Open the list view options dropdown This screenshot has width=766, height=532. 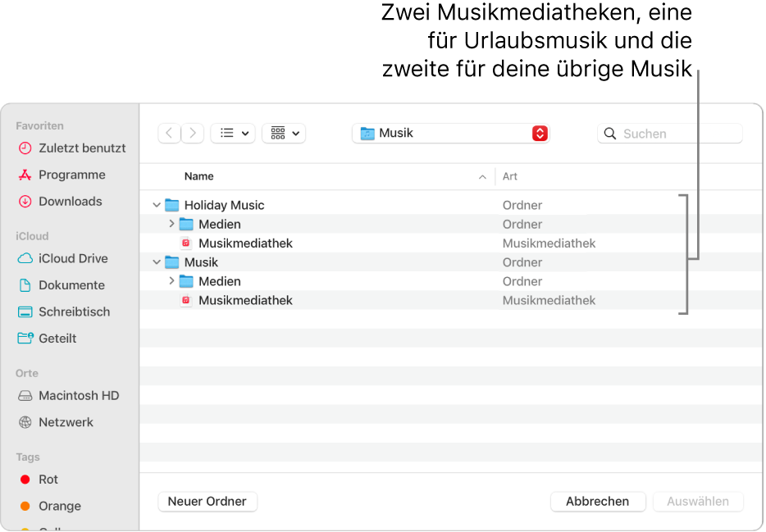[x=235, y=133]
